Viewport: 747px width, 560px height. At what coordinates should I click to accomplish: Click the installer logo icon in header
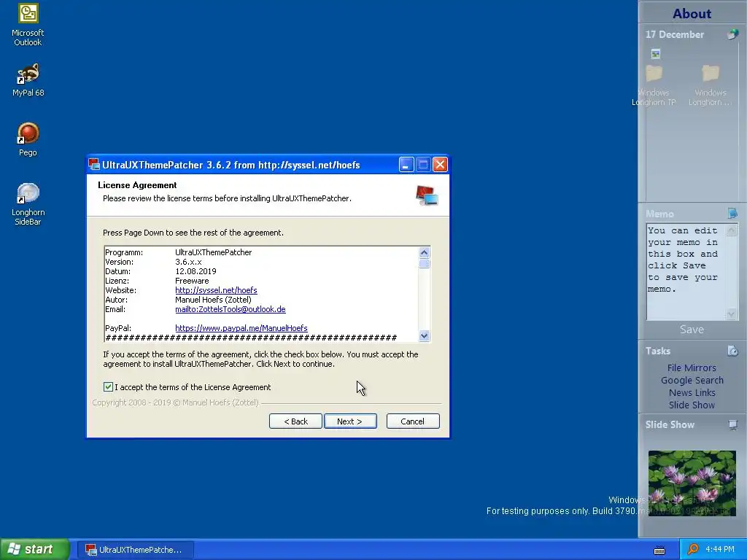[426, 195]
